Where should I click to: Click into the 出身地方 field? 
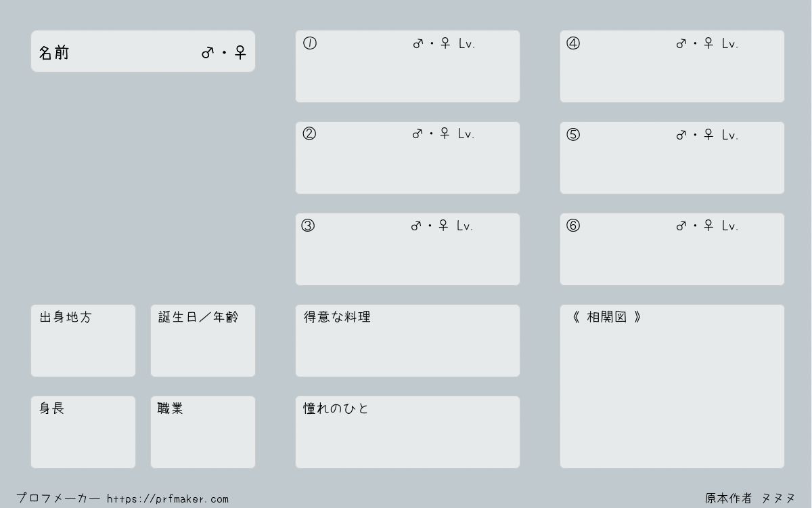(x=83, y=341)
